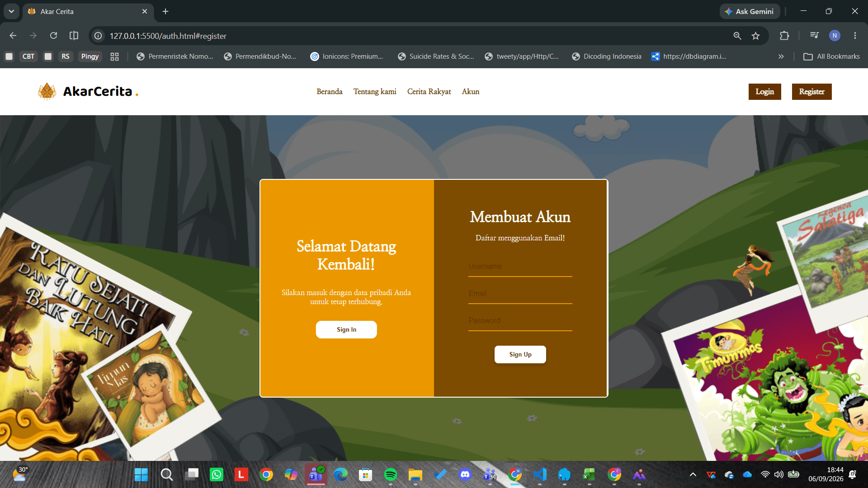
Task: Open the split view icon beside reload
Action: coord(74,36)
